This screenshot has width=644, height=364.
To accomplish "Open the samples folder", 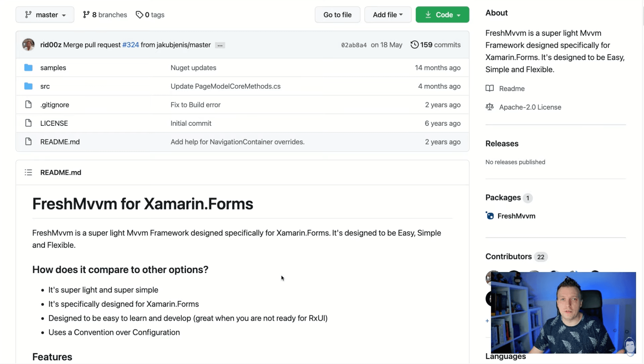I will pyautogui.click(x=53, y=68).
